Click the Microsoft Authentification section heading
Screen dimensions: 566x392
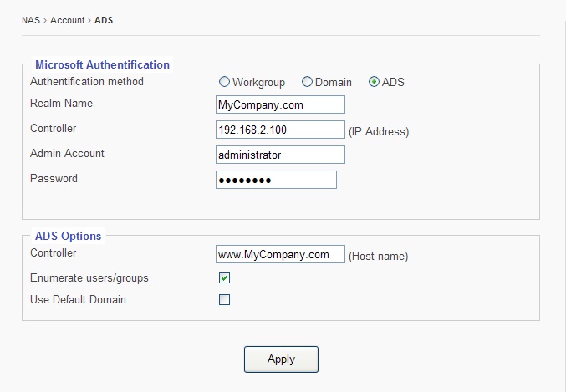coord(102,64)
